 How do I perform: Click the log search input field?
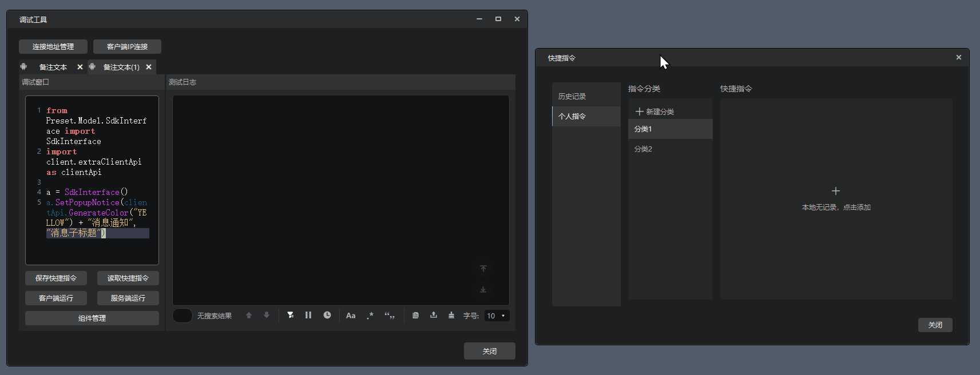pyautogui.click(x=182, y=316)
